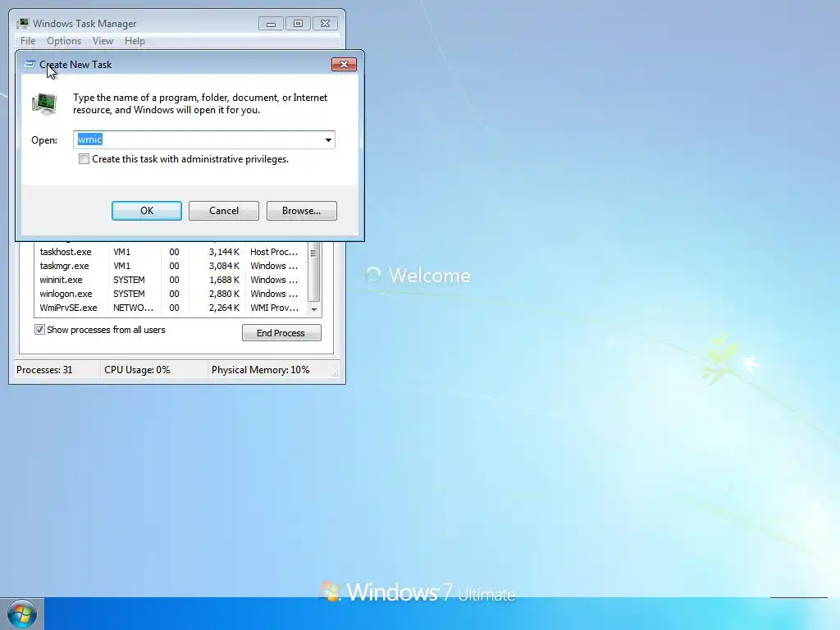Click the process list scroll down arrow
Image resolution: width=840 pixels, height=630 pixels.
pyautogui.click(x=314, y=309)
